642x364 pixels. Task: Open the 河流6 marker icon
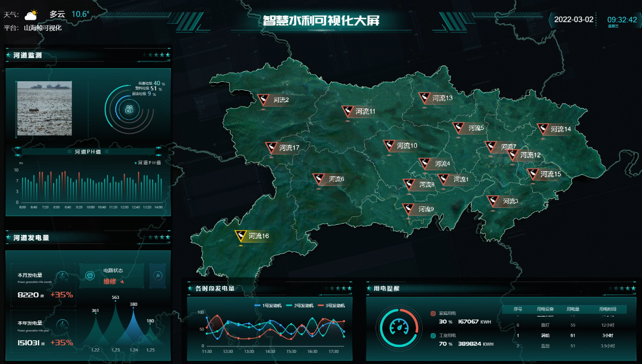point(318,179)
